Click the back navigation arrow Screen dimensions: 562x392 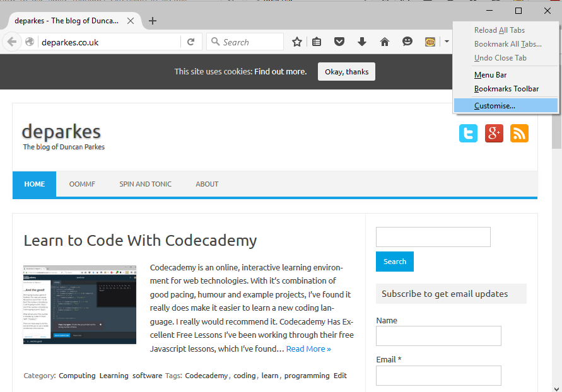tap(13, 42)
